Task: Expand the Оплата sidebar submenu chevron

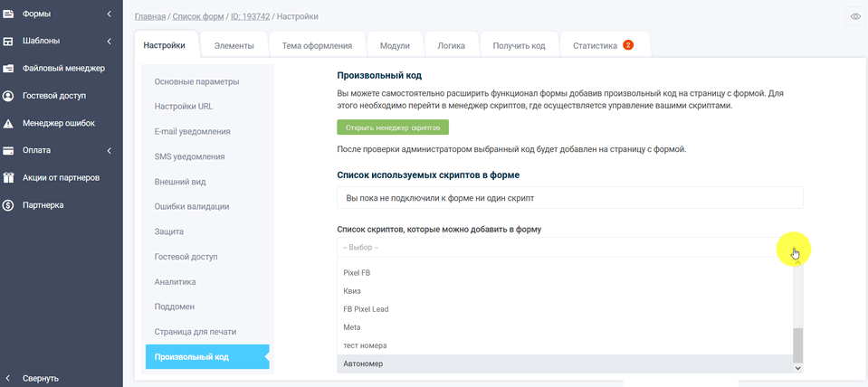Action: point(110,150)
